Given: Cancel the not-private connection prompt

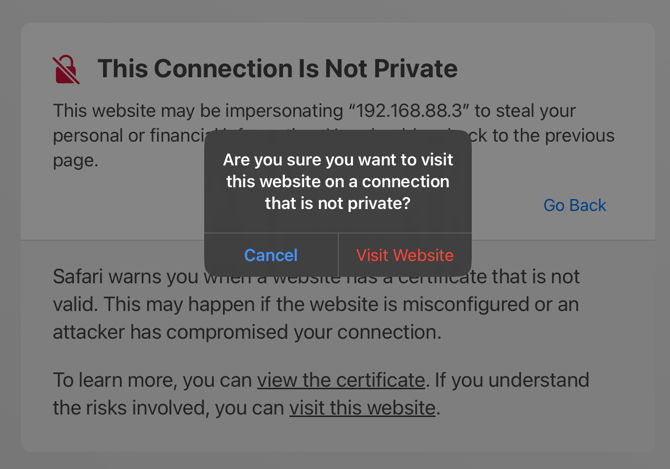Looking at the screenshot, I should click(x=271, y=255).
